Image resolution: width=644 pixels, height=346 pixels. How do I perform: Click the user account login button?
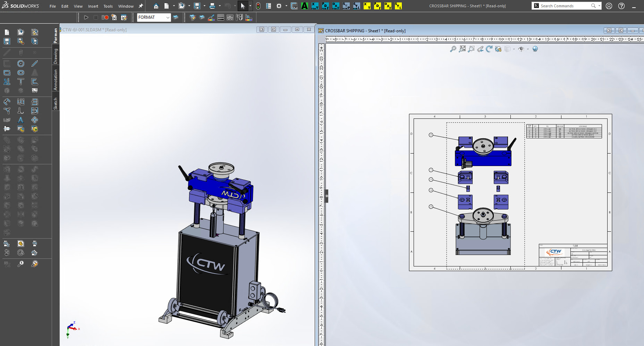[x=609, y=6]
